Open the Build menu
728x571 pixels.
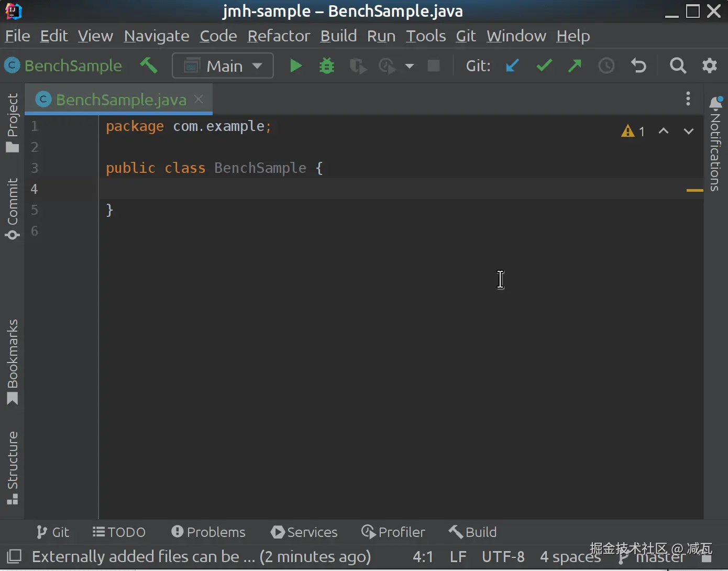coord(338,36)
